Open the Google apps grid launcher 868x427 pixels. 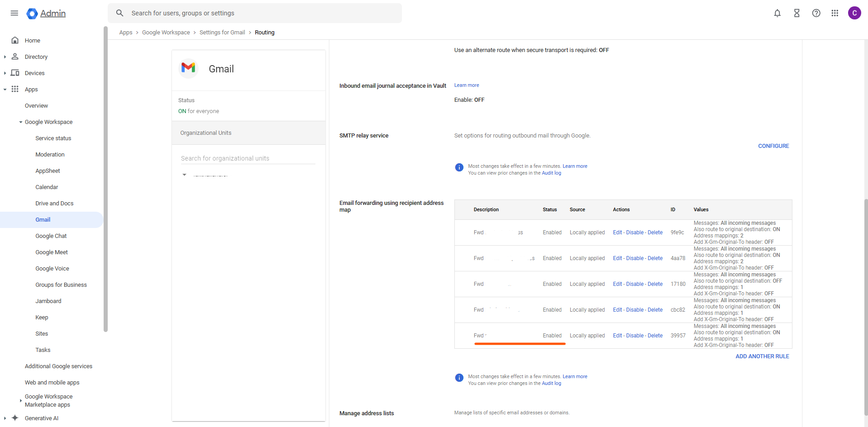(835, 13)
